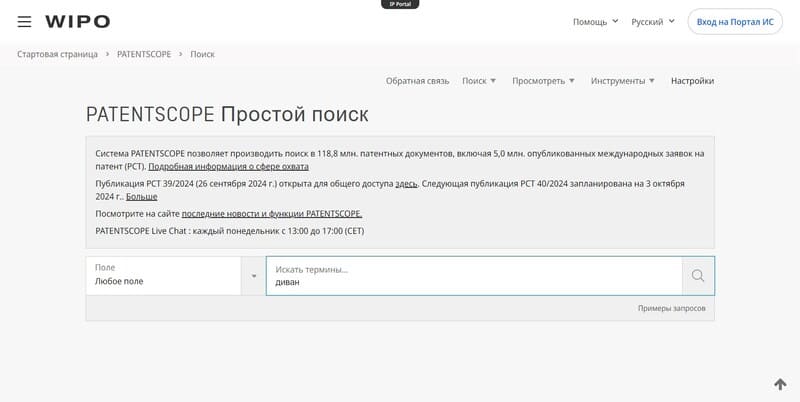This screenshot has height=402, width=800.
Task: Expand the Помощь dropdown
Action: (x=595, y=21)
